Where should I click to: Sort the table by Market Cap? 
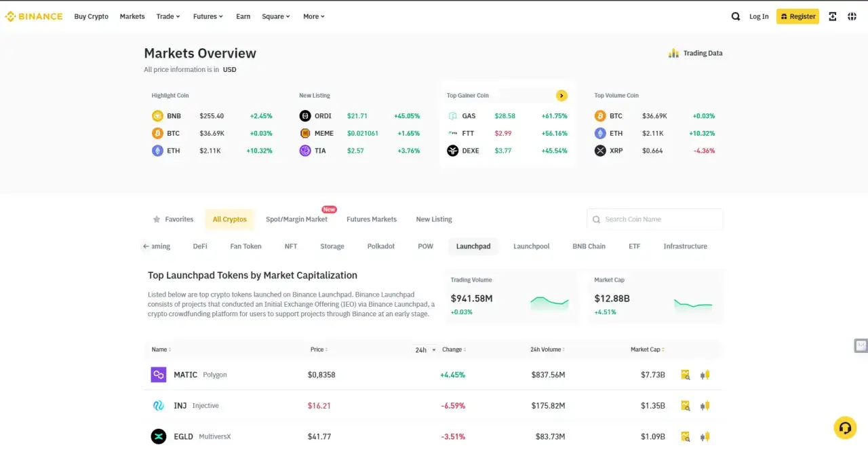(x=648, y=350)
